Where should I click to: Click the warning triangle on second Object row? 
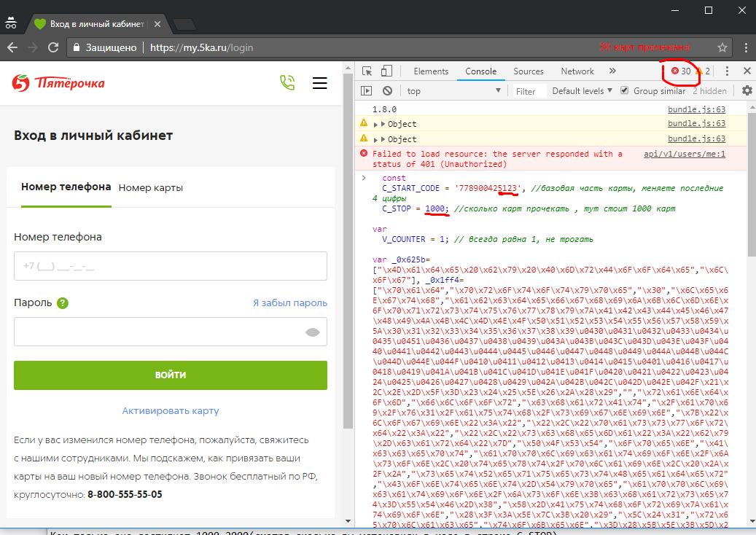pyautogui.click(x=364, y=138)
